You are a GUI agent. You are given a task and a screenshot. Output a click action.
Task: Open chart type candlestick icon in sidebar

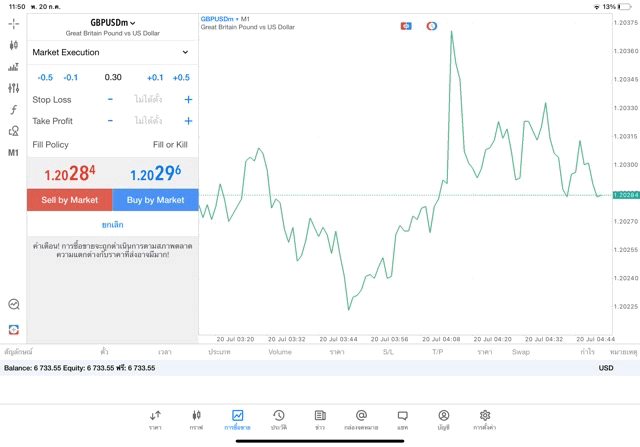pos(13,45)
